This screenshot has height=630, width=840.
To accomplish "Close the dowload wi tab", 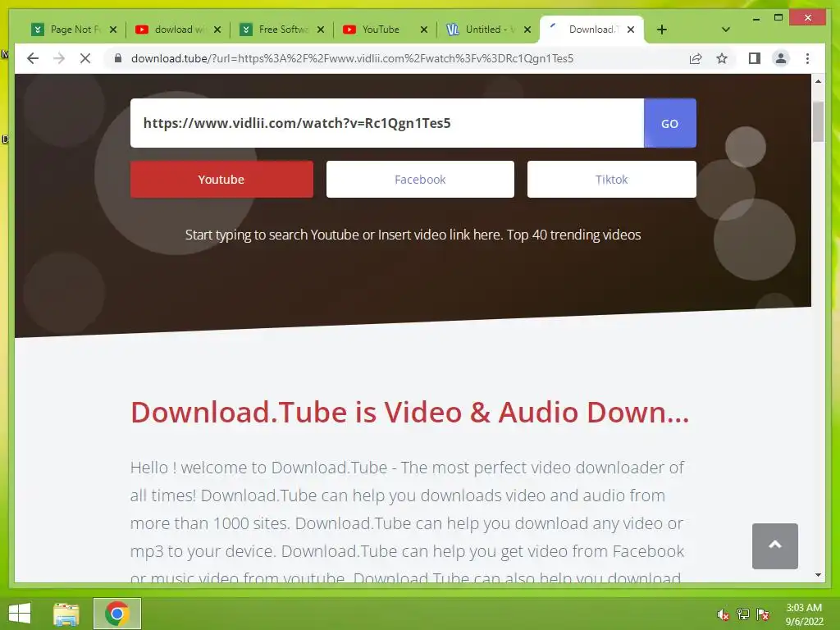I will pyautogui.click(x=217, y=30).
